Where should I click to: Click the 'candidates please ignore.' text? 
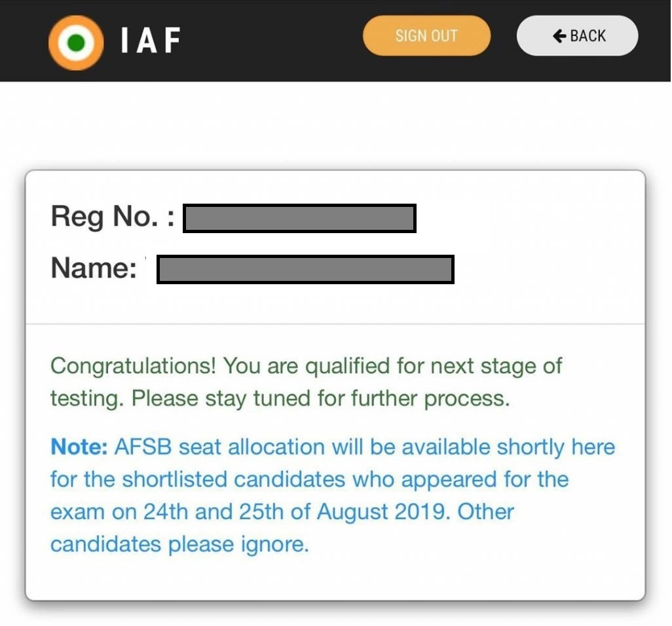[x=179, y=545]
